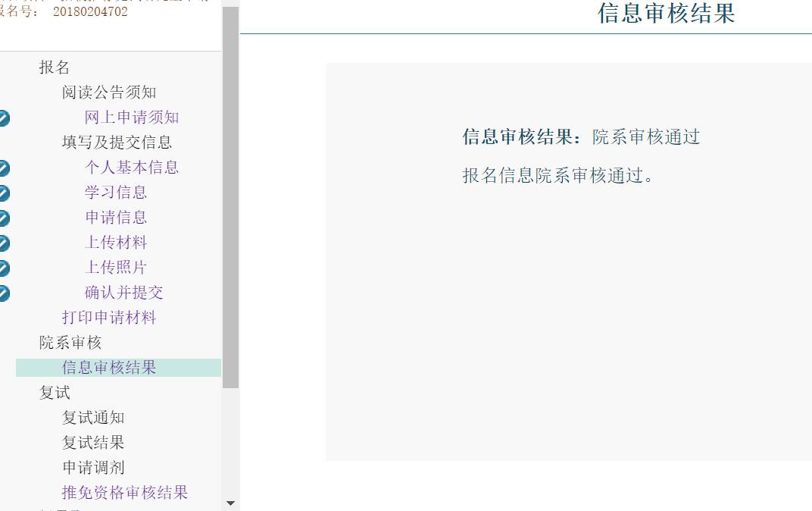This screenshot has height=511, width=812.
Task: Open the 网上申请须知 link
Action: tap(132, 118)
